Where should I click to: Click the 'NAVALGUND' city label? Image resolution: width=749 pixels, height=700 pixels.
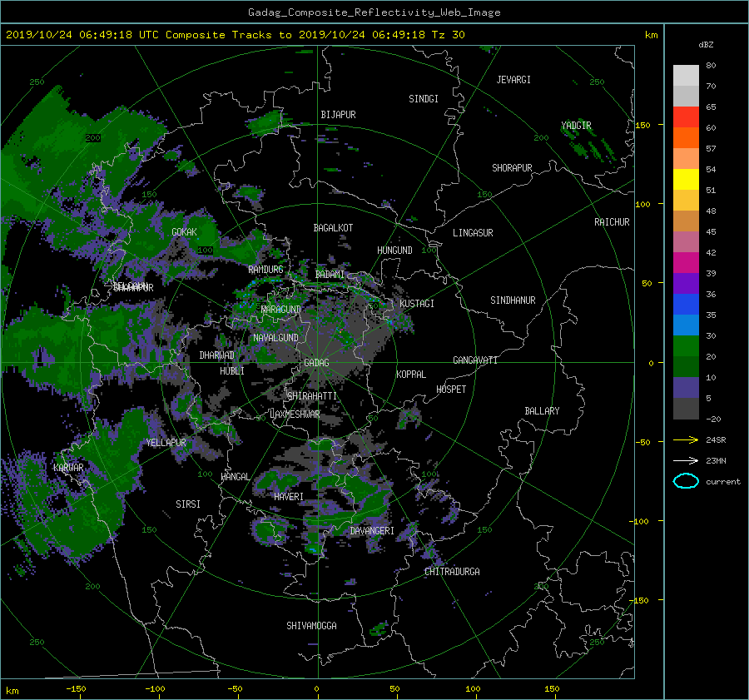[x=275, y=338]
